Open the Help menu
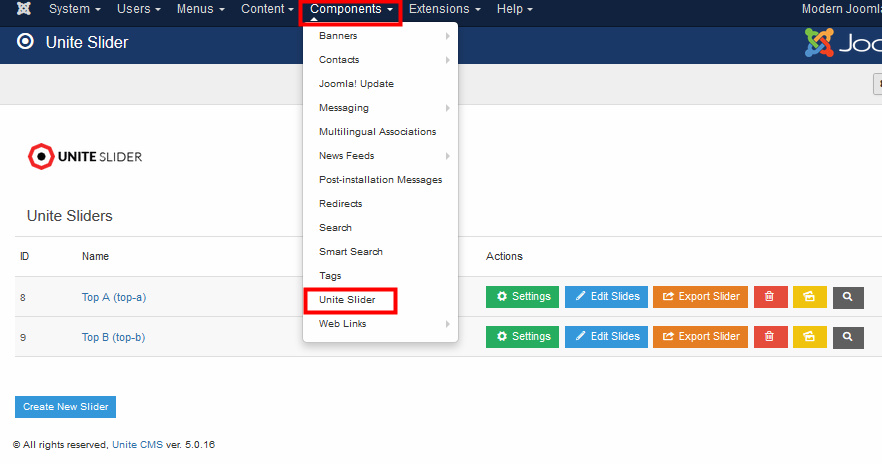The width and height of the screenshot is (882, 464). [514, 9]
